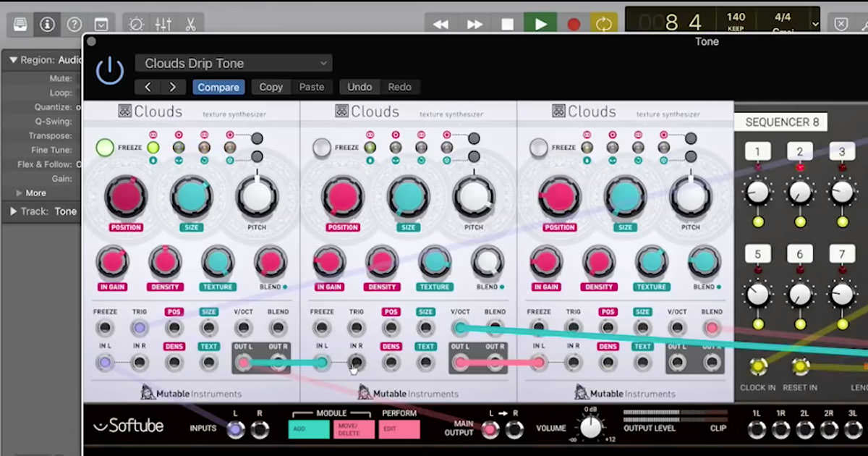Click the INPUTS L jack in Softube bar
The height and width of the screenshot is (456, 868).
[x=235, y=430]
